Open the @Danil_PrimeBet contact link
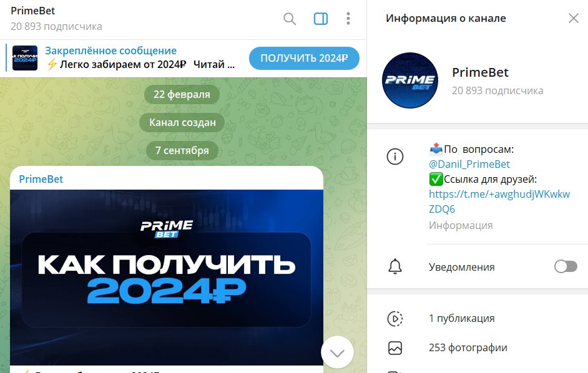The height and width of the screenshot is (373, 588). [469, 164]
